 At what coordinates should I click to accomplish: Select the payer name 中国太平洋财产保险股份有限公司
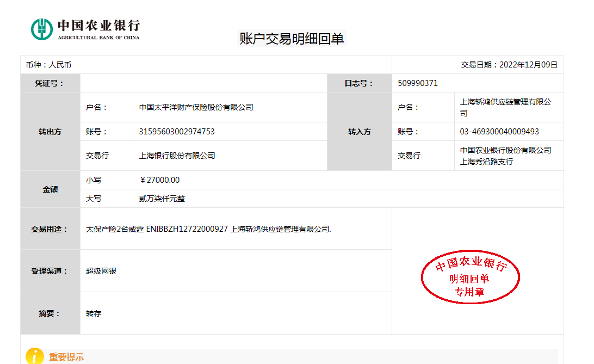pyautogui.click(x=196, y=107)
